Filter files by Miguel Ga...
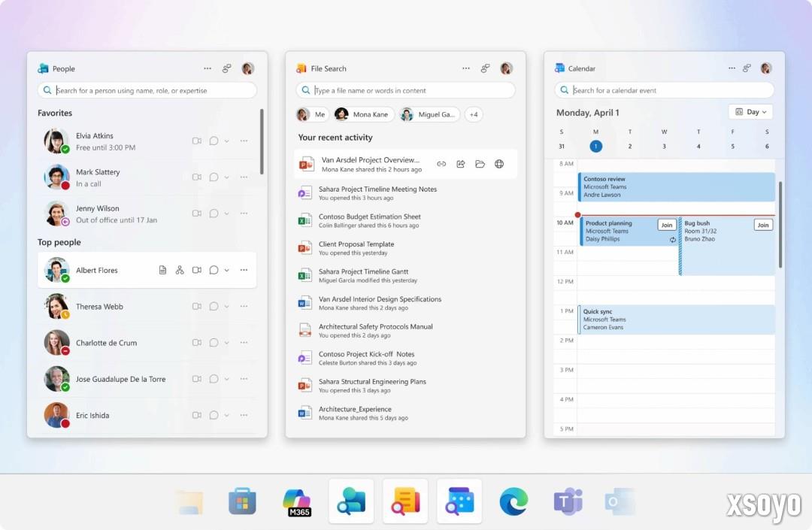This screenshot has height=530, width=812. (429, 114)
